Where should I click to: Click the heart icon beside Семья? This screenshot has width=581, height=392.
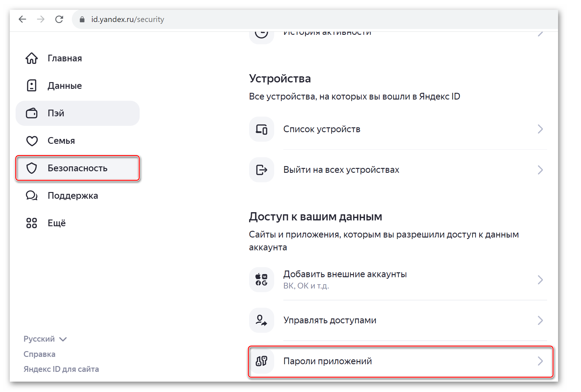(31, 141)
